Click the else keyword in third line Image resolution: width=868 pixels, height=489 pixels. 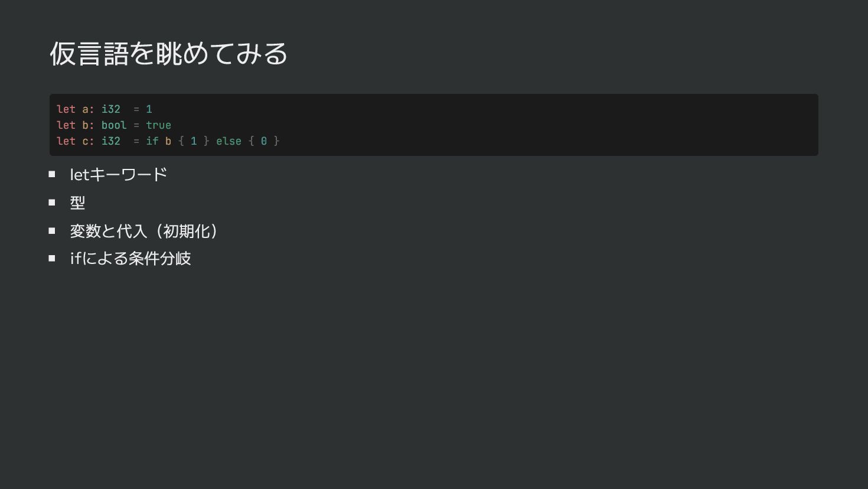[229, 141]
